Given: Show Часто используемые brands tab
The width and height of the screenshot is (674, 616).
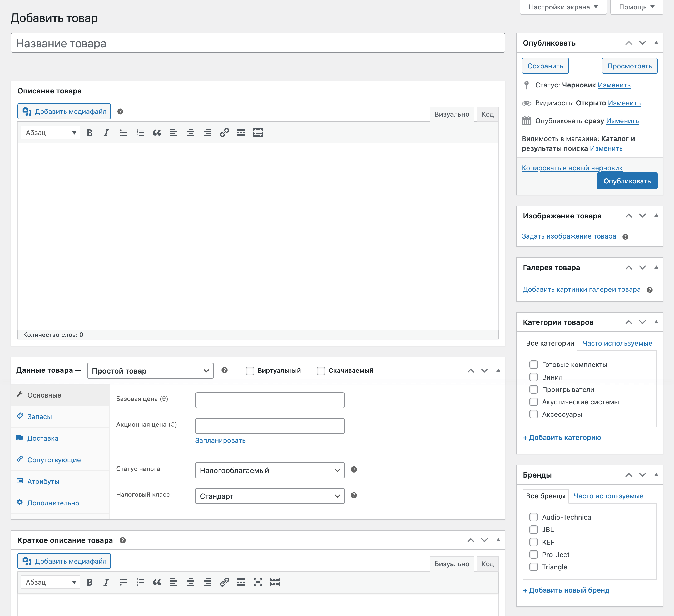Looking at the screenshot, I should (608, 496).
